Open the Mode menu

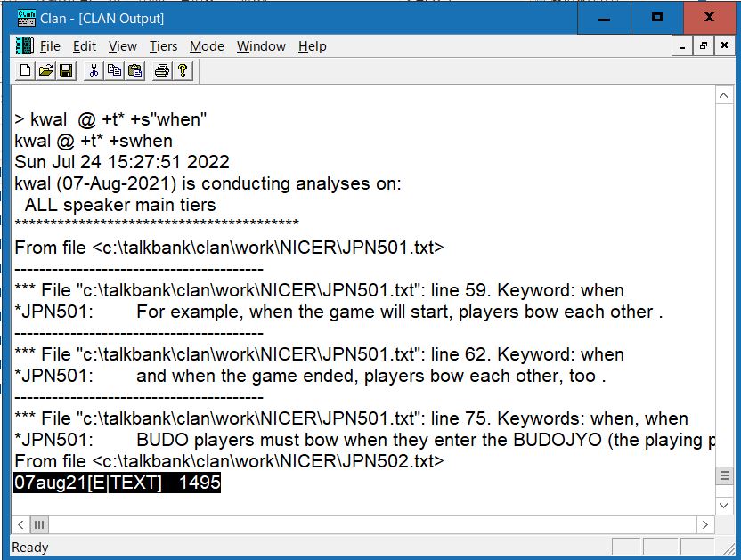pyautogui.click(x=207, y=46)
